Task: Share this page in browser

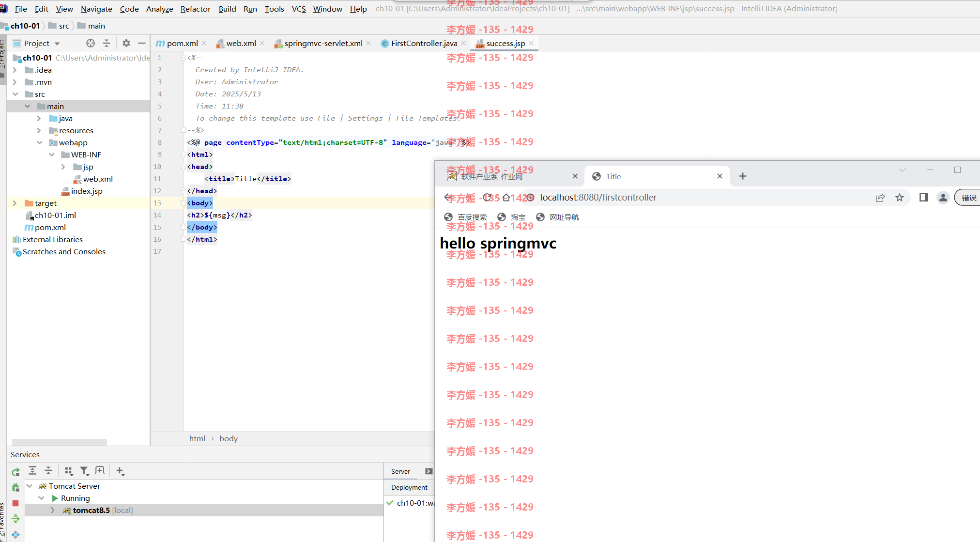Action: click(880, 197)
